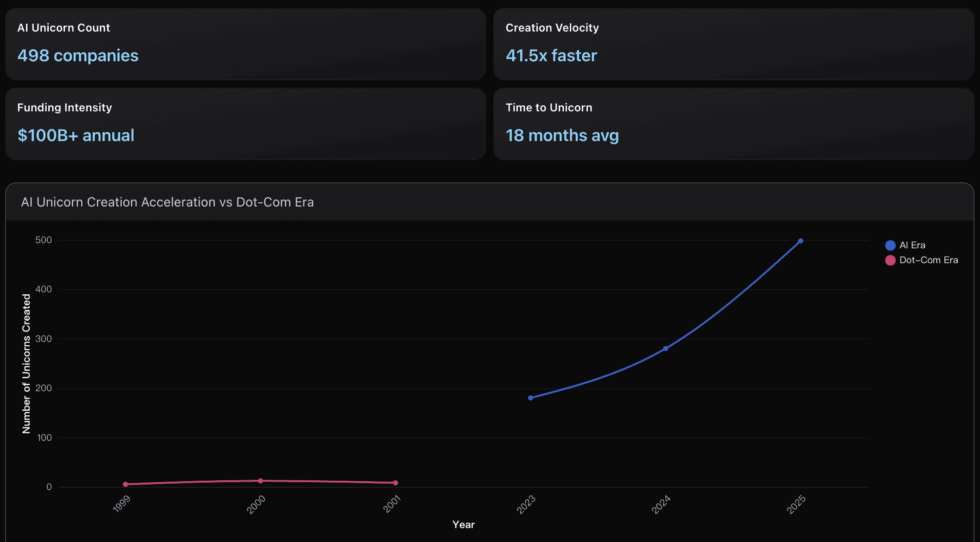Image resolution: width=980 pixels, height=542 pixels.
Task: Click the Year axis label
Action: coord(464,524)
